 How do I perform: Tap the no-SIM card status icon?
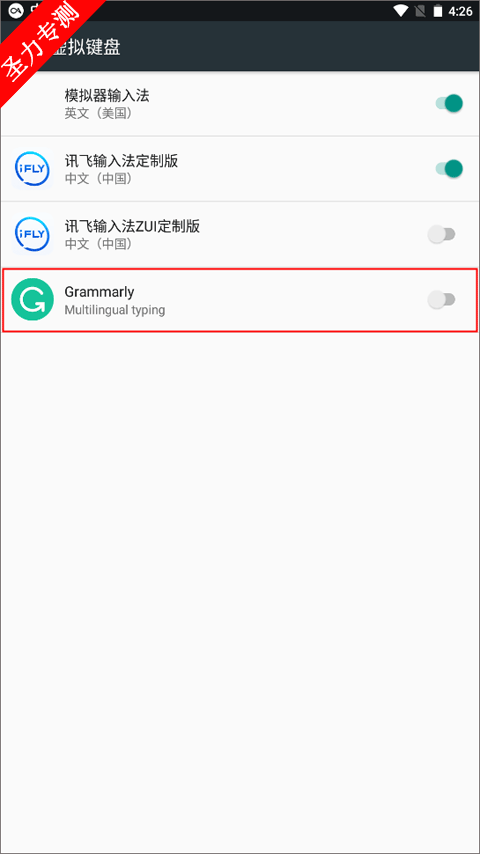pyautogui.click(x=420, y=11)
